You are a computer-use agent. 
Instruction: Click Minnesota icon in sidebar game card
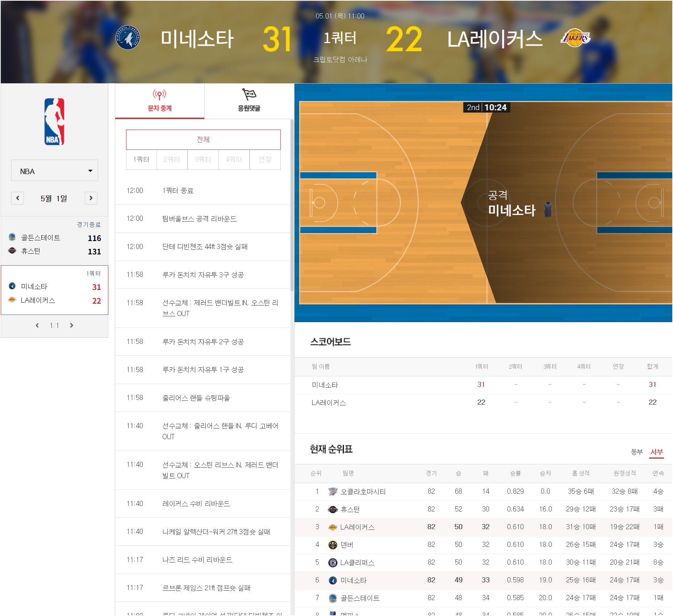coord(12,286)
